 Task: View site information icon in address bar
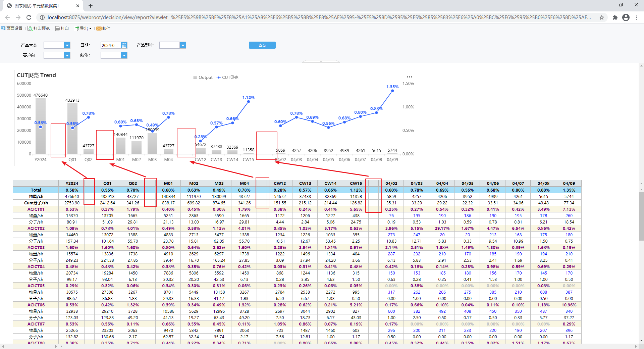tap(42, 17)
